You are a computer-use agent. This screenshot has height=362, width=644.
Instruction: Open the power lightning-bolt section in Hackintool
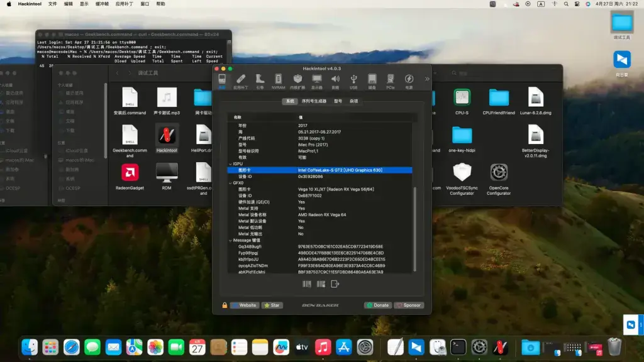409,81
